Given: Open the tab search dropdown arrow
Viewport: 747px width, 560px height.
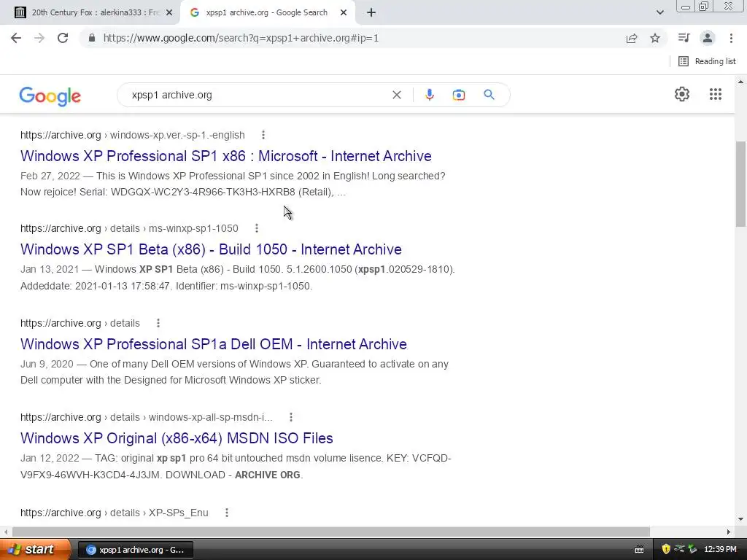Looking at the screenshot, I should (x=659, y=12).
